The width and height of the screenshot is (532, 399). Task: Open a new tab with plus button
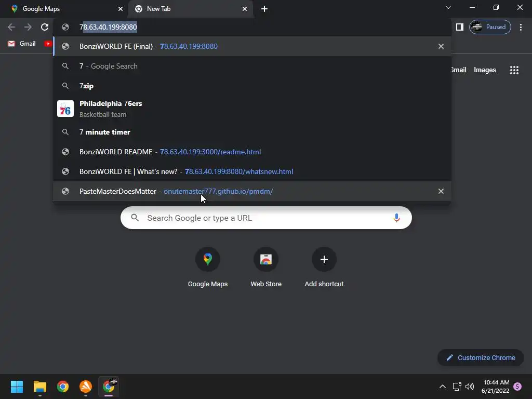click(x=264, y=9)
